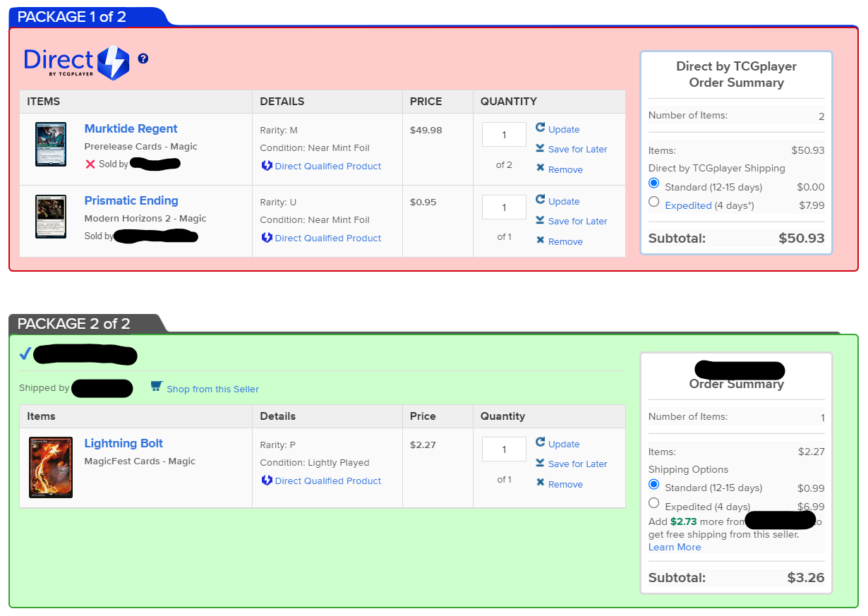
Task: Click the Prismatic Ending card thumbnail
Action: pyautogui.click(x=51, y=217)
